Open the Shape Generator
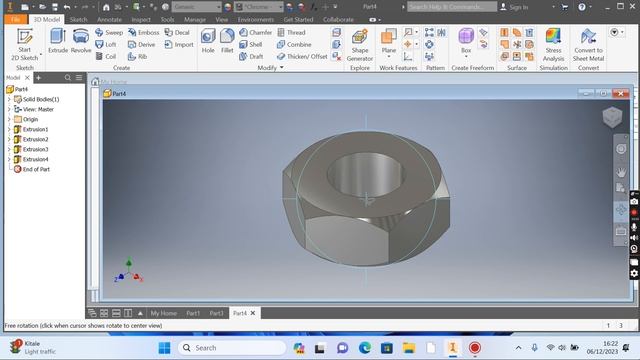 360,44
